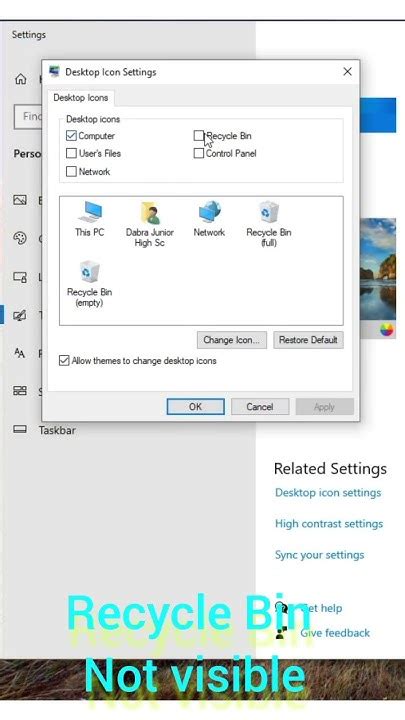The width and height of the screenshot is (405, 720).
Task: Check the User's Files checkbox
Action: click(71, 153)
